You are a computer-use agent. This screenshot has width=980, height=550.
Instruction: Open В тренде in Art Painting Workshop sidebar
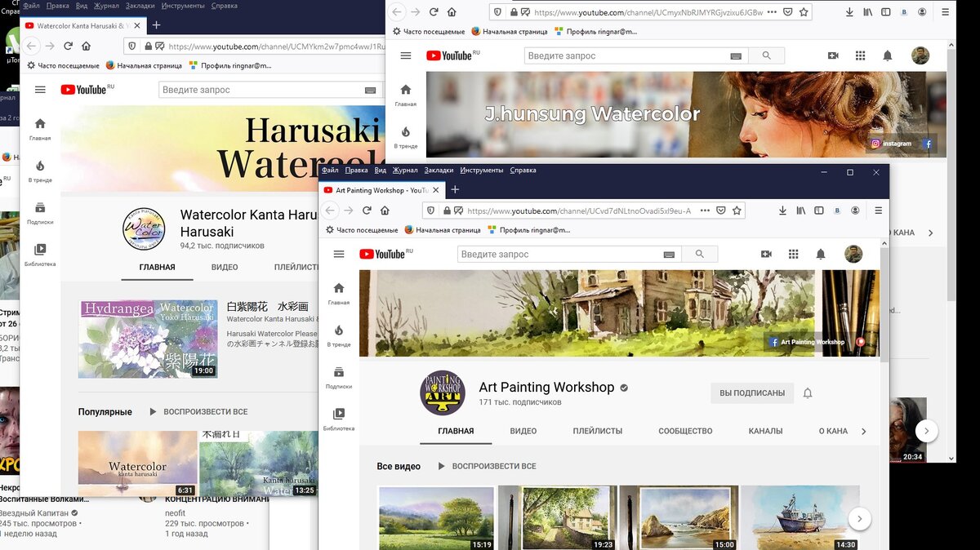click(339, 335)
